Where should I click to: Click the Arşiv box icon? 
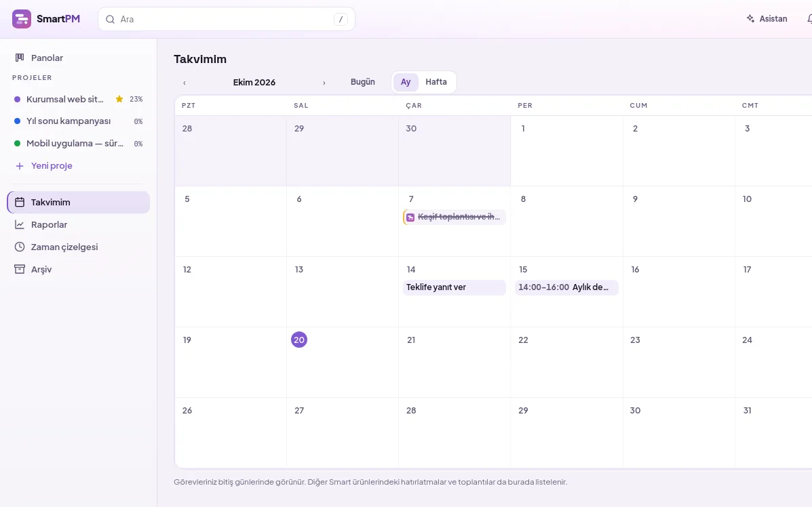20,269
